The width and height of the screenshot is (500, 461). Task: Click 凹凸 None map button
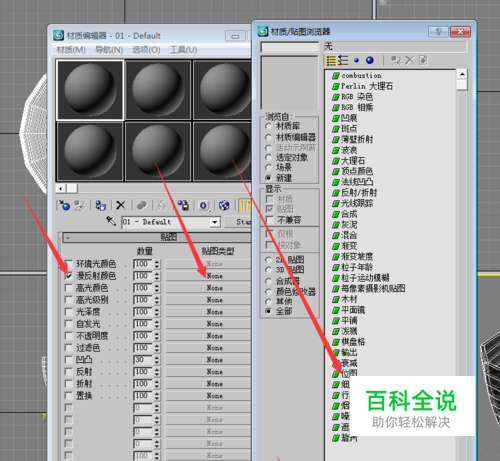coord(208,360)
